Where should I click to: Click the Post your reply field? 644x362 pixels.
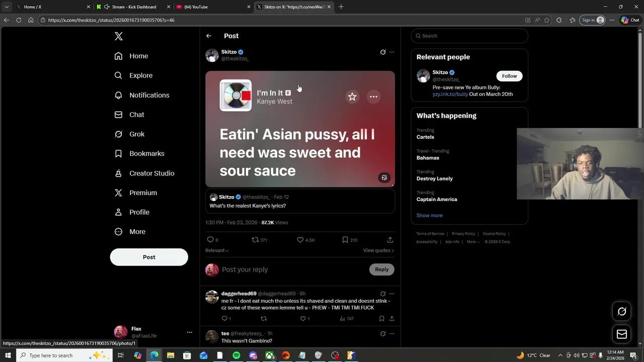294,269
